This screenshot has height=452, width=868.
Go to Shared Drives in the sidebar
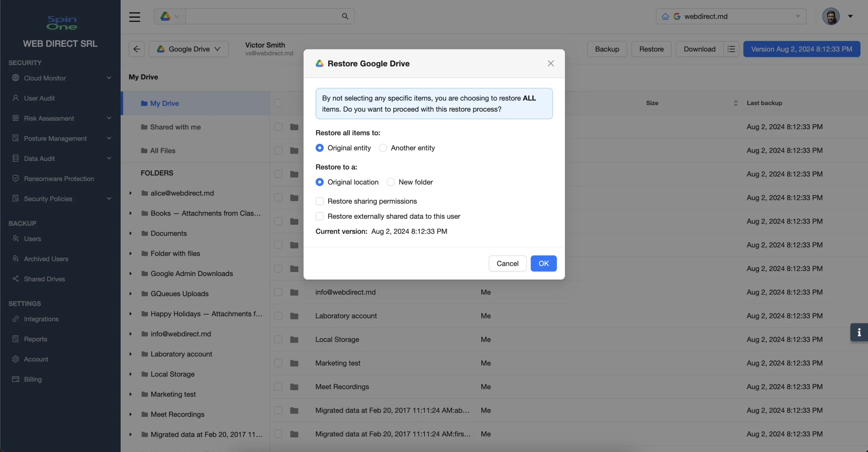point(44,279)
